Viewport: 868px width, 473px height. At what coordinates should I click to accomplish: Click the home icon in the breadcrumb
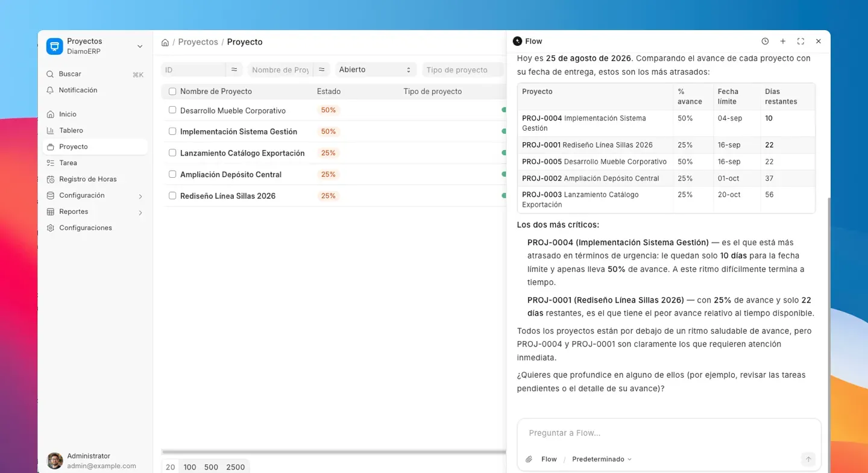click(165, 42)
